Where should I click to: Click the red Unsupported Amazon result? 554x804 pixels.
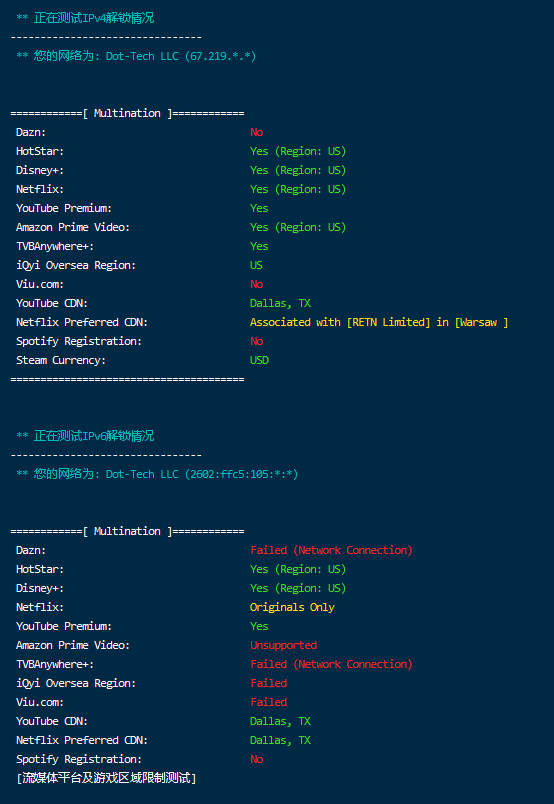point(284,645)
